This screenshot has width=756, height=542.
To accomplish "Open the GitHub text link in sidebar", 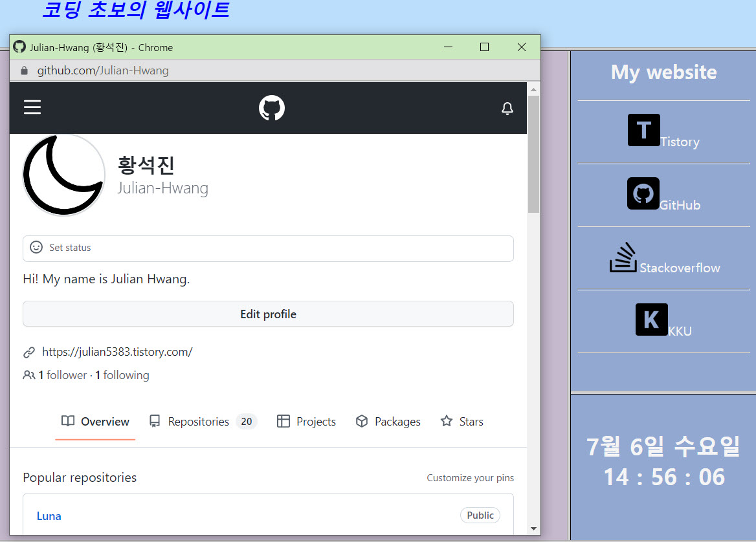I will pyautogui.click(x=680, y=205).
